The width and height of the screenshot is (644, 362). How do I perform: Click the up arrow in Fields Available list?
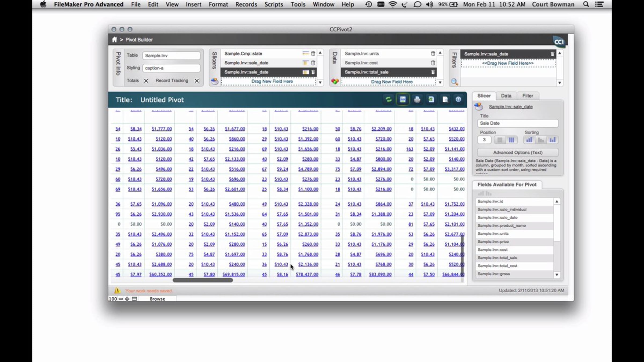point(557,201)
